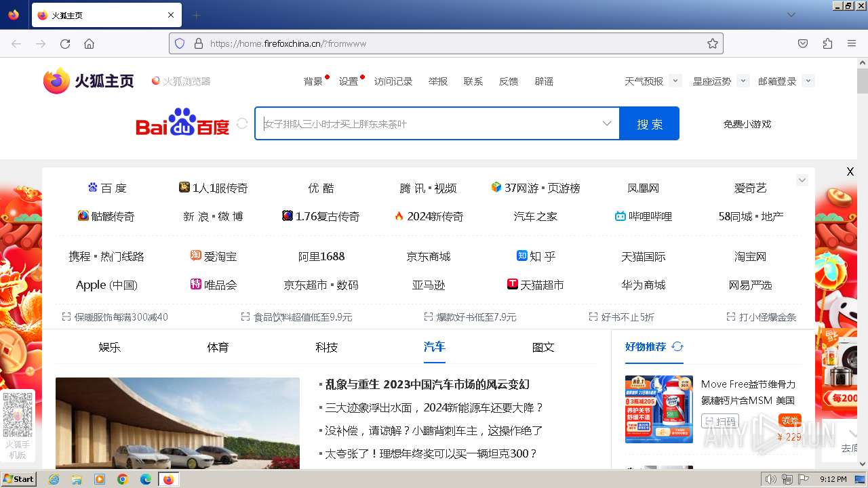Screen dimensions: 868x488
Task: Bookmark this page with the star icon
Action: tap(712, 43)
